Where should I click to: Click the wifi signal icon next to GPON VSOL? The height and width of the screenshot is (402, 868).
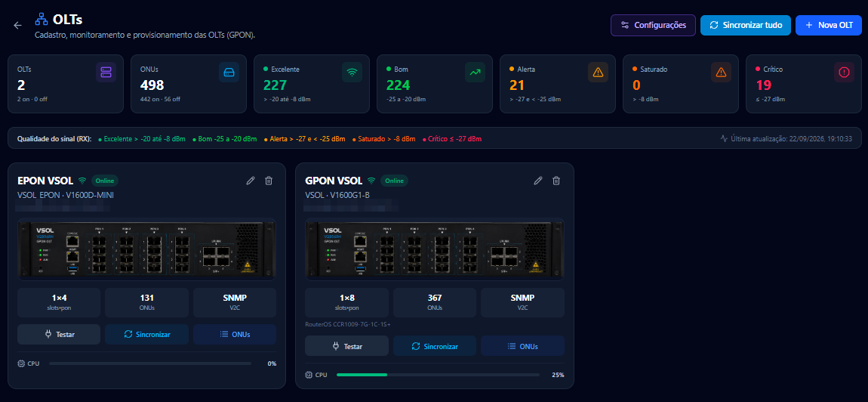371,181
